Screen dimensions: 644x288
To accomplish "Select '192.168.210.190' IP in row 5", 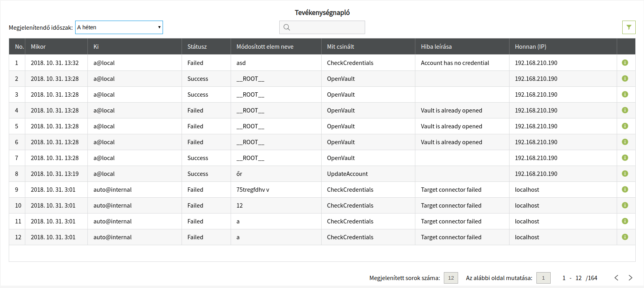I will (x=536, y=126).
